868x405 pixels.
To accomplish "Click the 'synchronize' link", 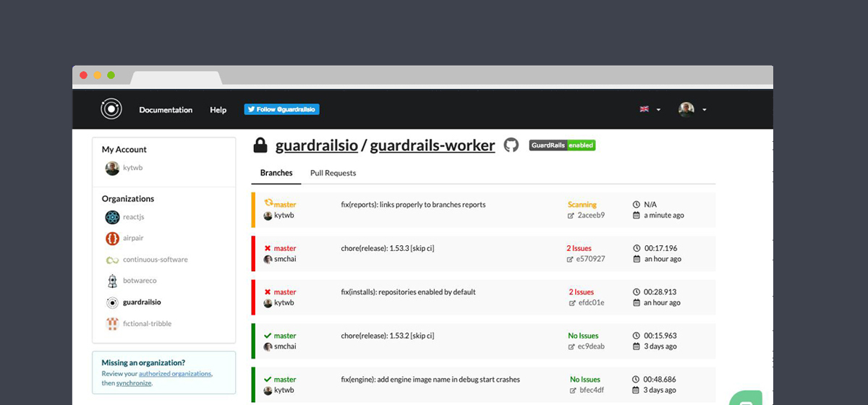I will point(134,383).
